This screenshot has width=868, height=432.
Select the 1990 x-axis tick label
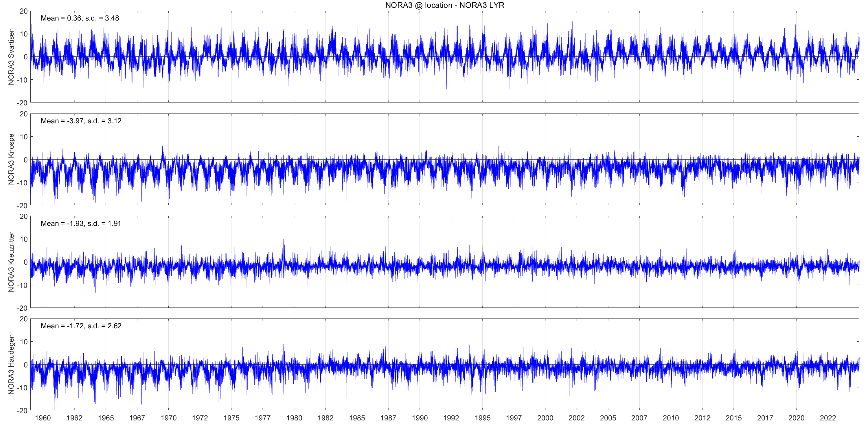coord(420,418)
